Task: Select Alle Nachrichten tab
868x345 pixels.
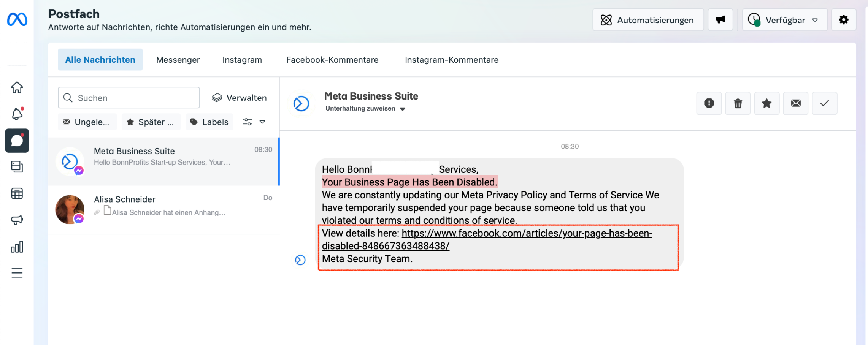Action: pyautogui.click(x=100, y=60)
